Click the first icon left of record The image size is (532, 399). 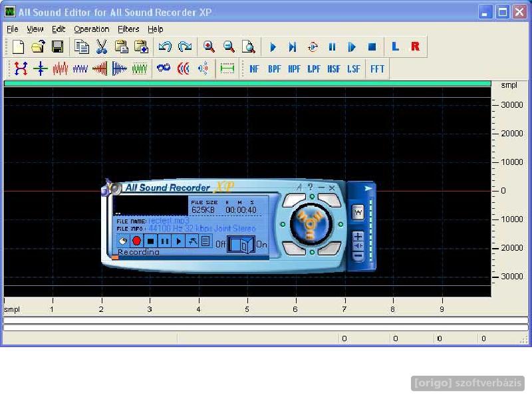[x=122, y=241]
